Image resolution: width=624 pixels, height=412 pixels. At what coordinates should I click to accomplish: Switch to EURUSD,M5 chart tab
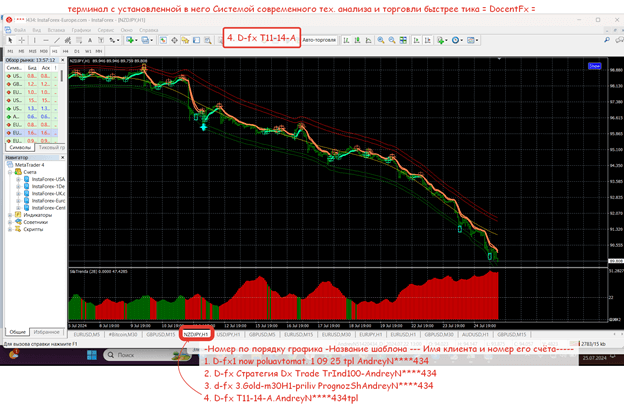[x=87, y=335]
